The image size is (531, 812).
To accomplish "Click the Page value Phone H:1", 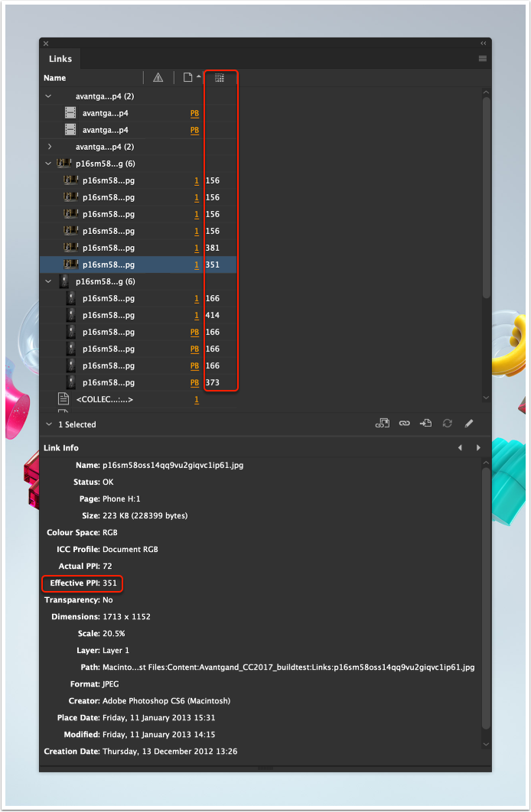I will click(x=121, y=499).
